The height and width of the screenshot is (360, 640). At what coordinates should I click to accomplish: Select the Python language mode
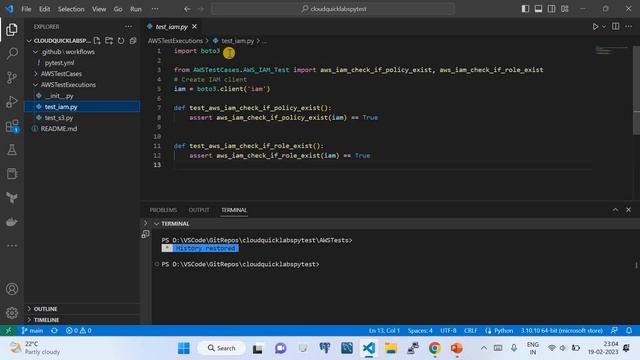coord(503,331)
